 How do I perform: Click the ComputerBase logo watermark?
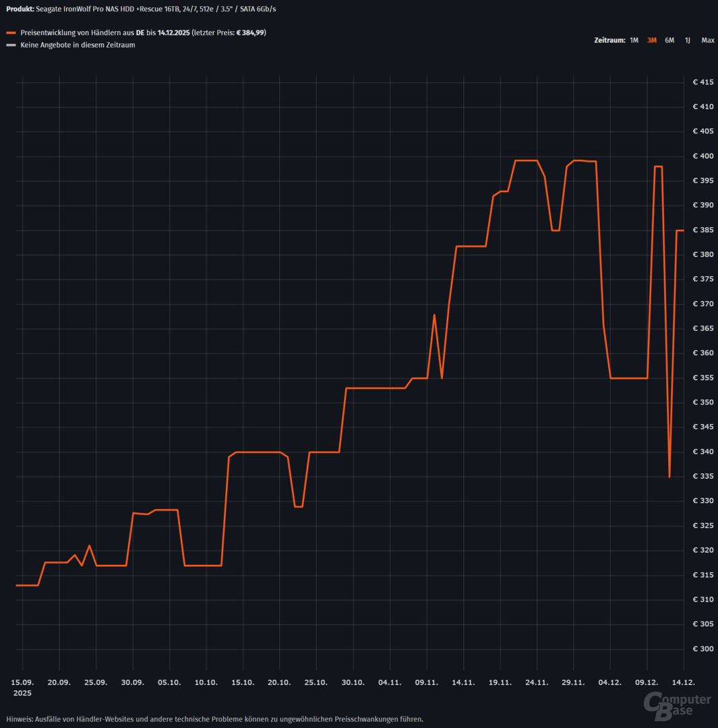coord(677,702)
